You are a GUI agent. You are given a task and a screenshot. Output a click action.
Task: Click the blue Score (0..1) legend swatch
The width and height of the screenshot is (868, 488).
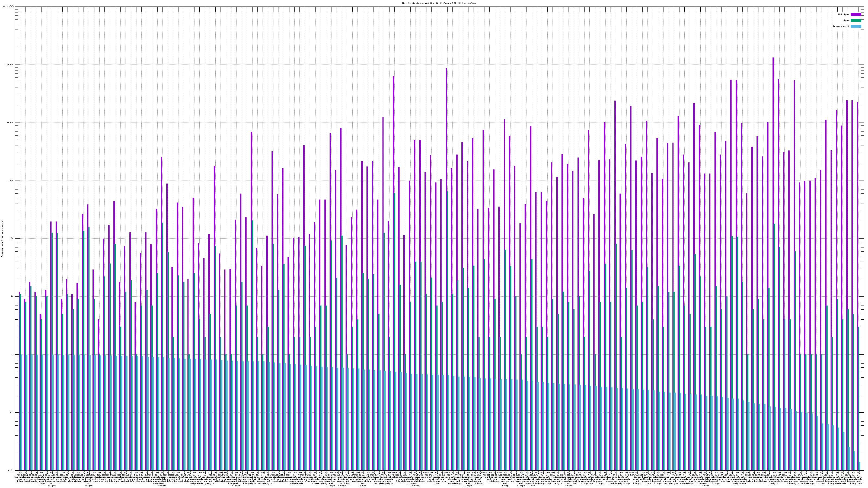[856, 26]
